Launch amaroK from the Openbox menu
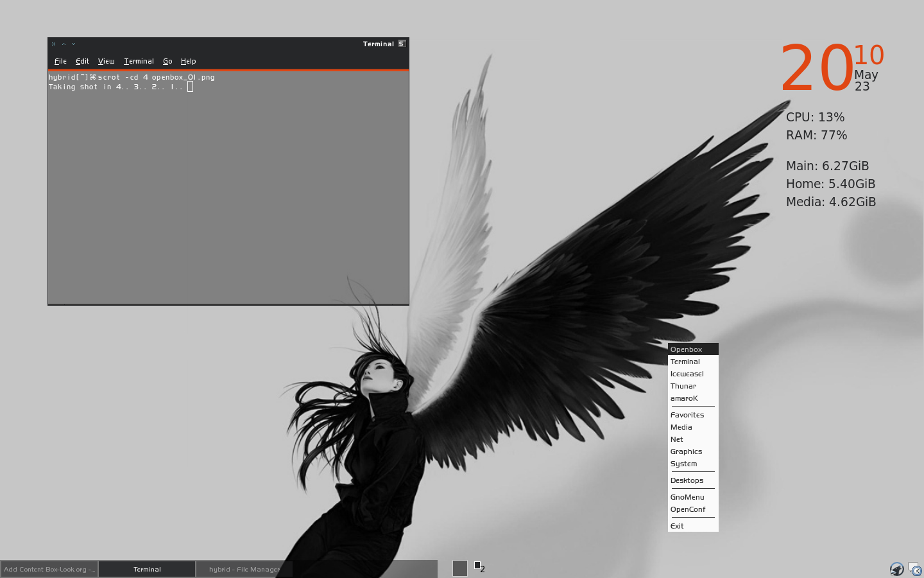Viewport: 924px width, 578px height. [693, 398]
